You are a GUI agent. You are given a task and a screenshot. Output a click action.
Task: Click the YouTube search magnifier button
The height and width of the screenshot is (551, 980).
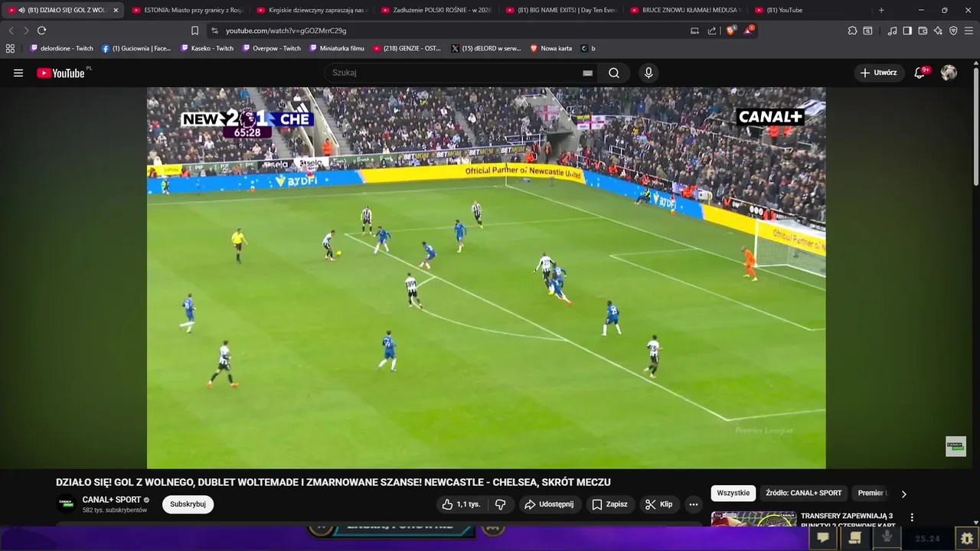point(614,73)
